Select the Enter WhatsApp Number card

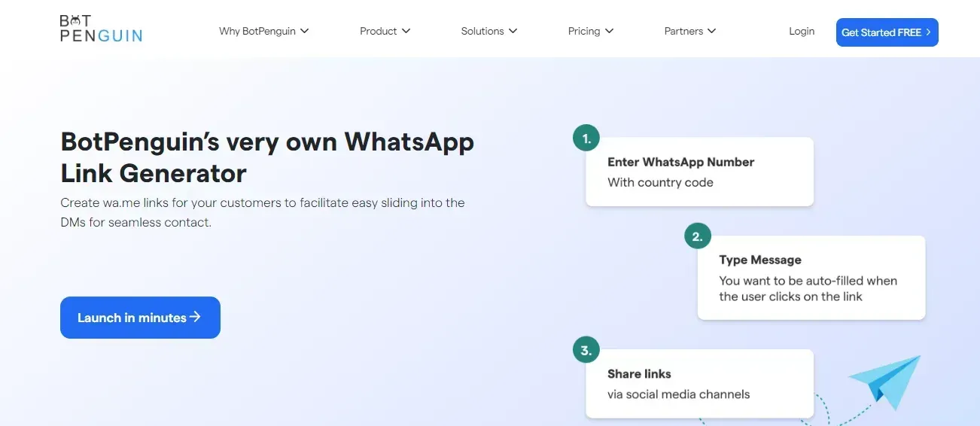pos(699,172)
